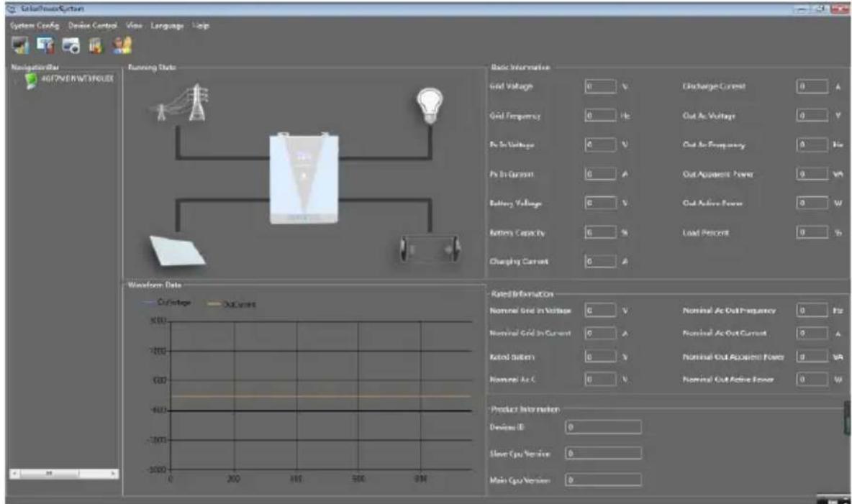Screen dimensions: 852x504
Task: Select the green device icon in the navigation tree
Action: [31, 81]
